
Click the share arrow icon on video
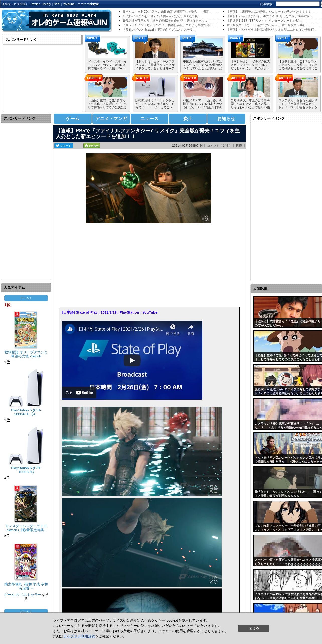click(191, 327)
